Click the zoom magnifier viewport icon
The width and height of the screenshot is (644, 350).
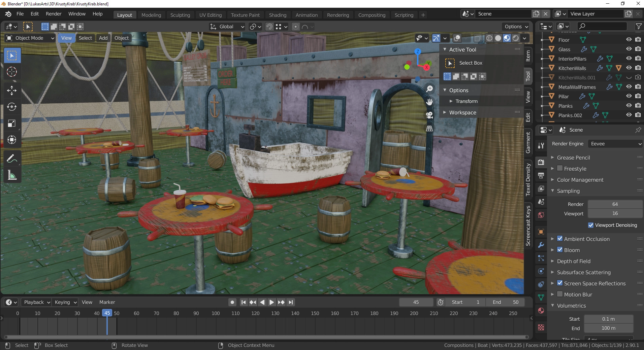(429, 89)
